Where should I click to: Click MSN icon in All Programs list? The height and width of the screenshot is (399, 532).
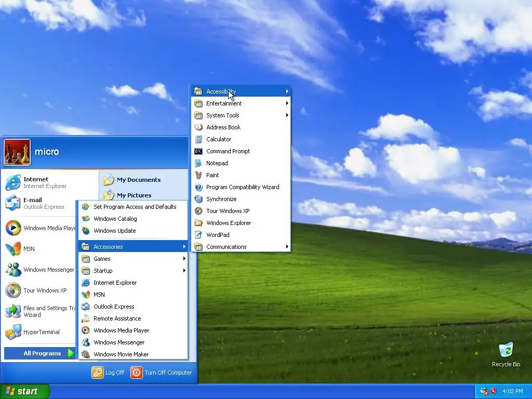click(x=86, y=295)
